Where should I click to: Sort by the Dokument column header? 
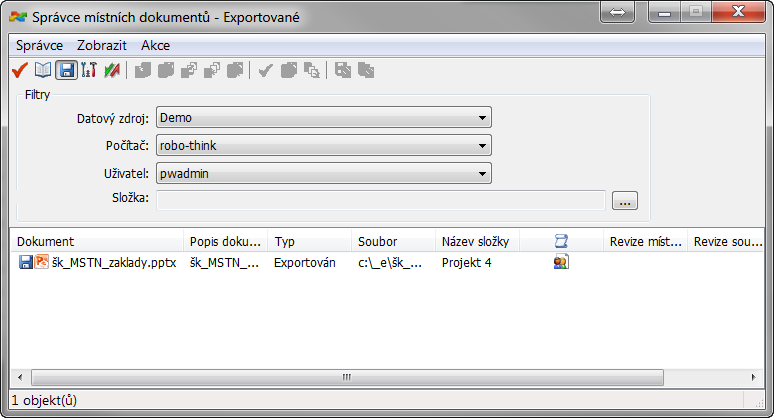[95, 241]
